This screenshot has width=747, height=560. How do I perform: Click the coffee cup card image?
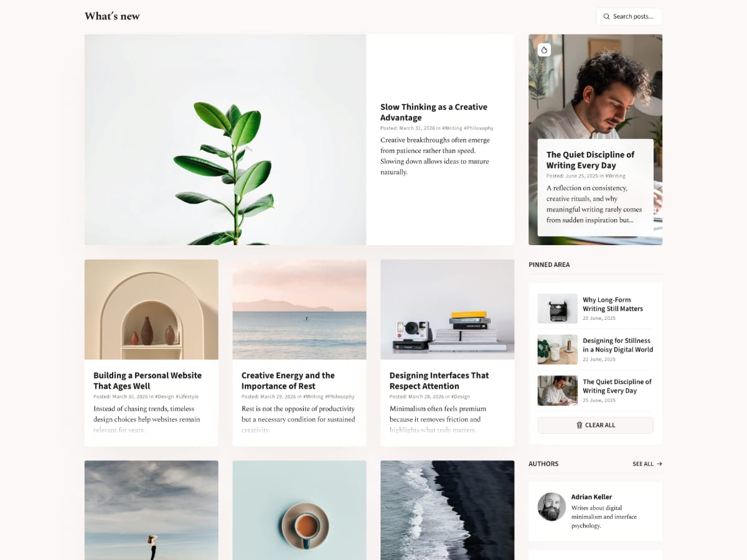(x=299, y=510)
